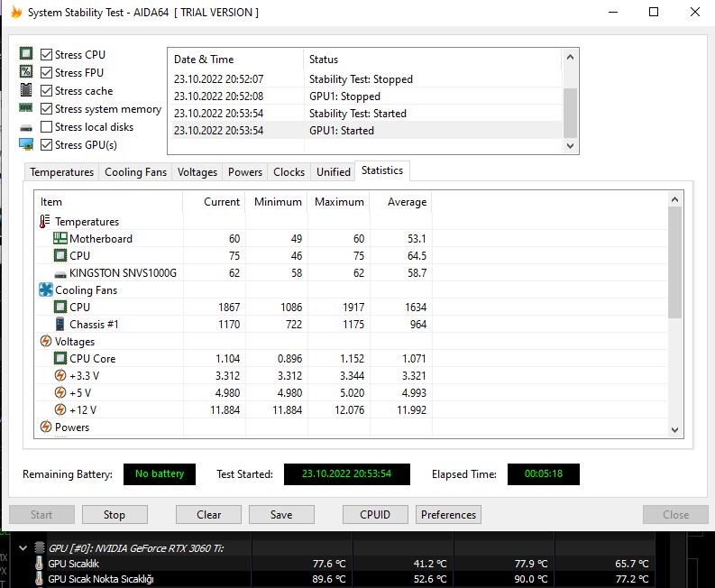This screenshot has width=715, height=588.
Task: Select the 'GPU1: Started' log row
Action: [x=365, y=131]
